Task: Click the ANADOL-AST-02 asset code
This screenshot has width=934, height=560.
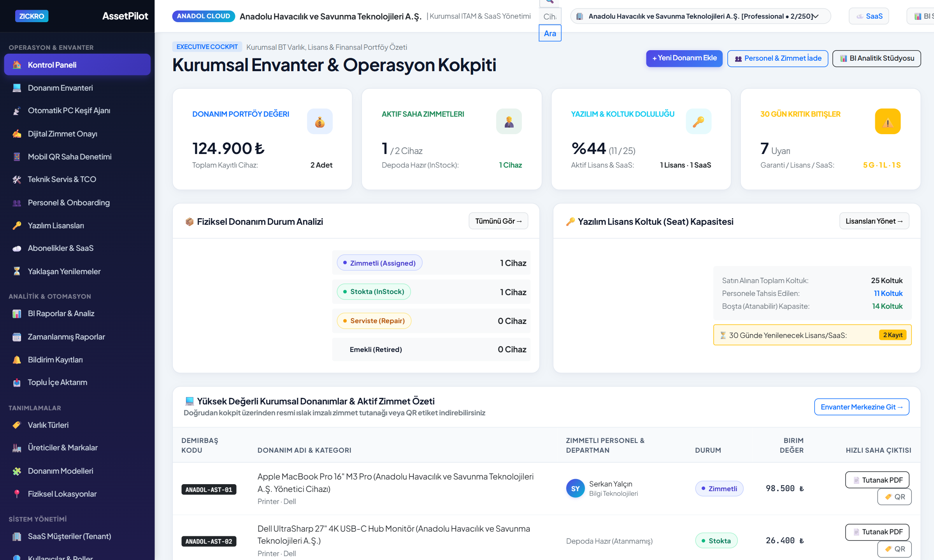Action: pos(209,541)
